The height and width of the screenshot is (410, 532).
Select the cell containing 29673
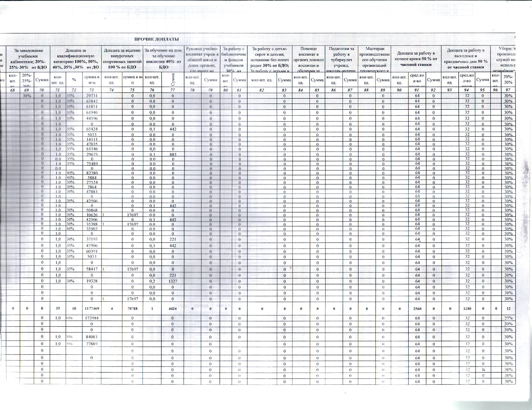click(92, 155)
